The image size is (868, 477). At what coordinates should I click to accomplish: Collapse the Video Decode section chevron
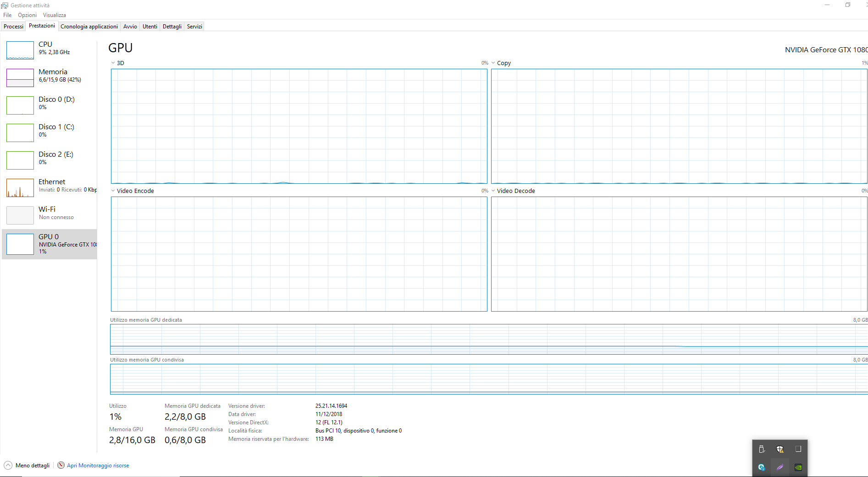[x=493, y=191]
